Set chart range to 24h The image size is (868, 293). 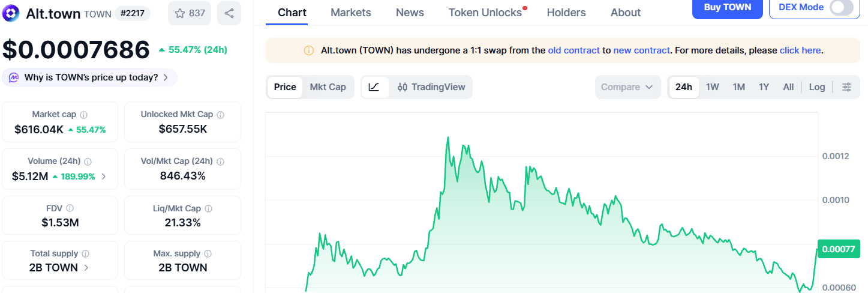pos(684,87)
